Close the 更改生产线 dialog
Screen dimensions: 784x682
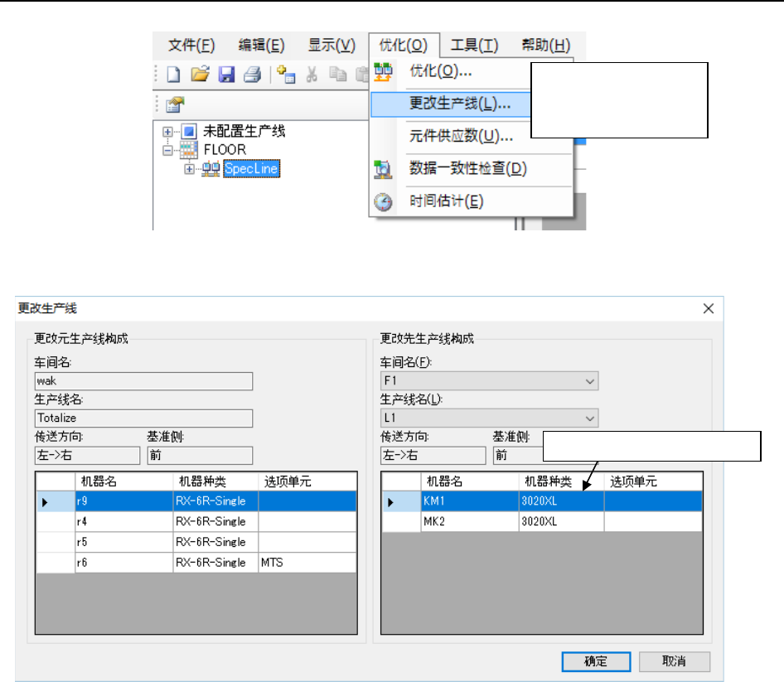pos(709,308)
